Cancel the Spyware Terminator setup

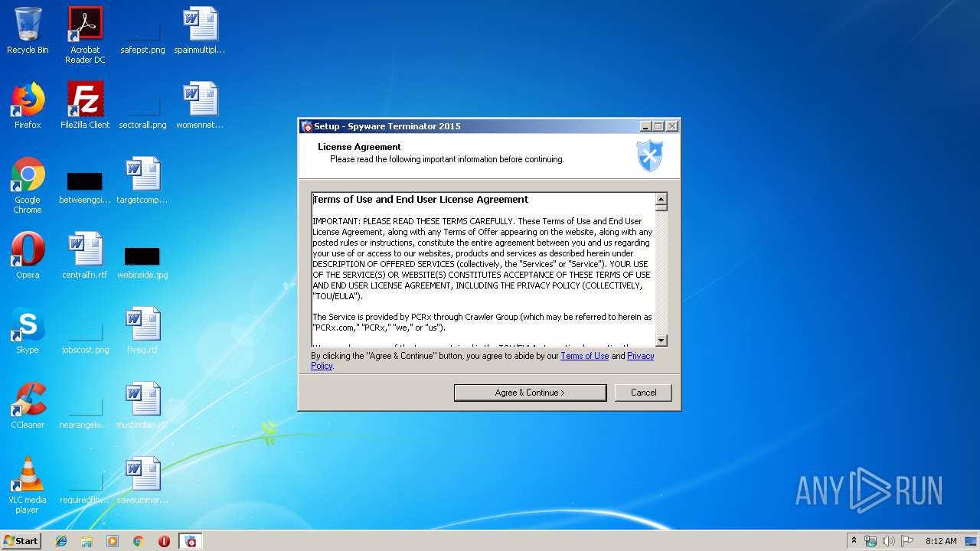click(x=643, y=393)
